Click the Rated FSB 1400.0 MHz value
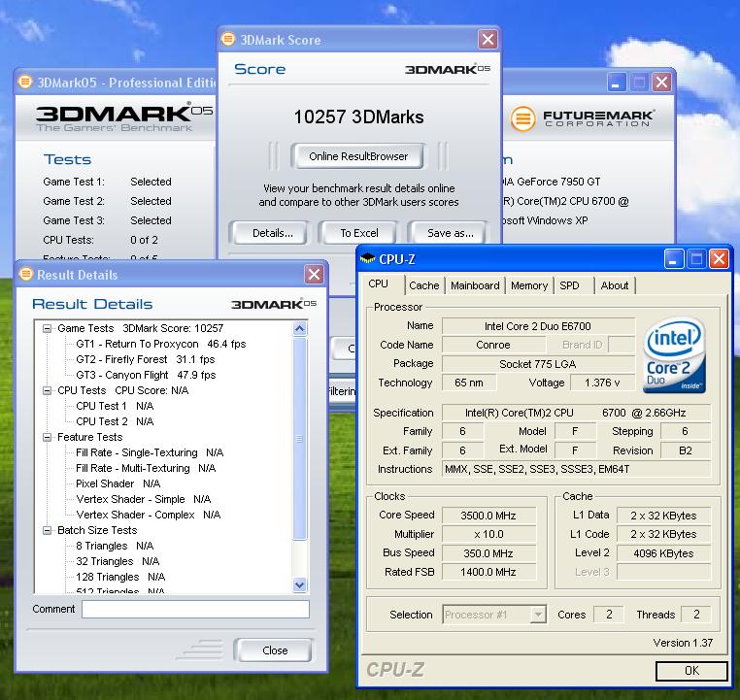This screenshot has width=740, height=700. coord(488,572)
